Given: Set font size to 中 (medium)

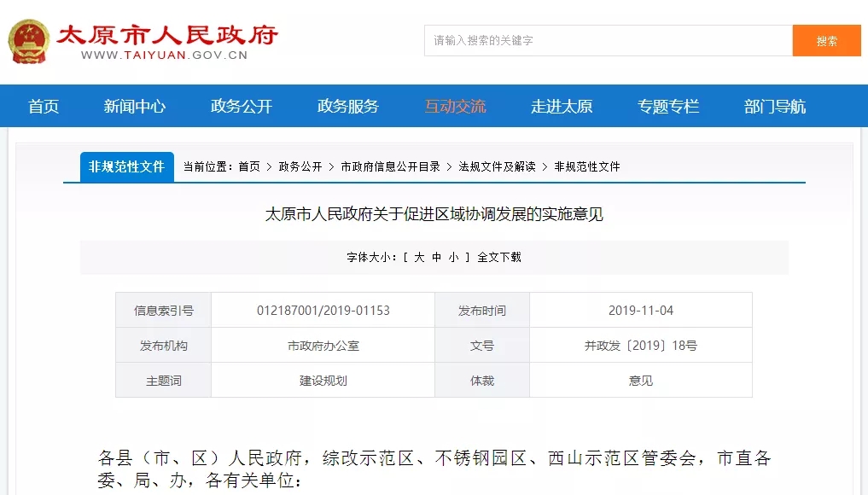Looking at the screenshot, I should click(x=436, y=257).
